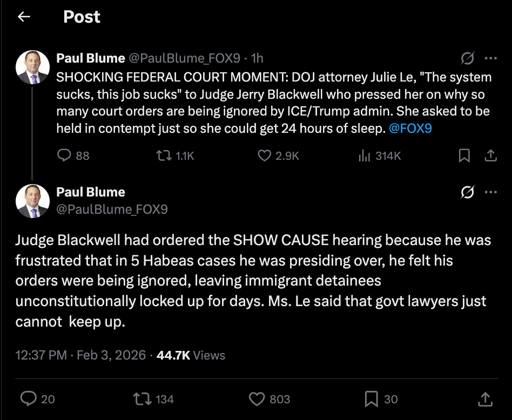Bookmark the first Paul Blume post

tap(464, 156)
